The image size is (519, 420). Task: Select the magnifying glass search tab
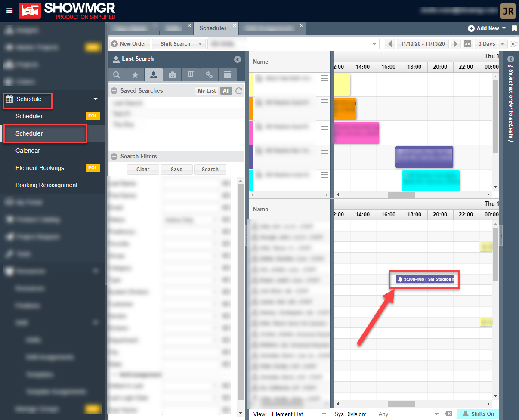[117, 74]
